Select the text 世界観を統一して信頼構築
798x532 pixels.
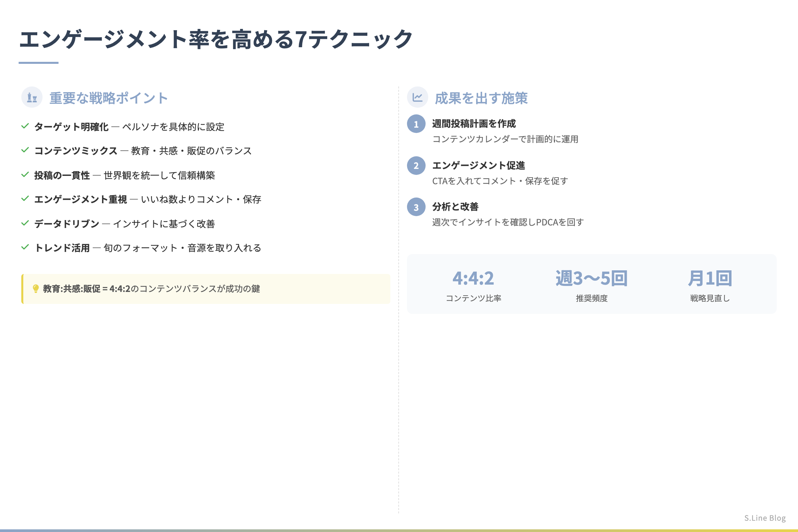tap(160, 176)
